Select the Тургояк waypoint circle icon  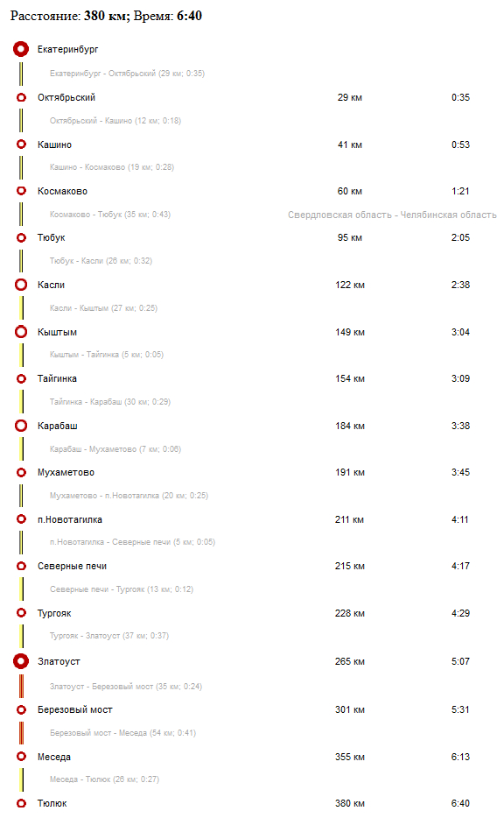point(21,612)
